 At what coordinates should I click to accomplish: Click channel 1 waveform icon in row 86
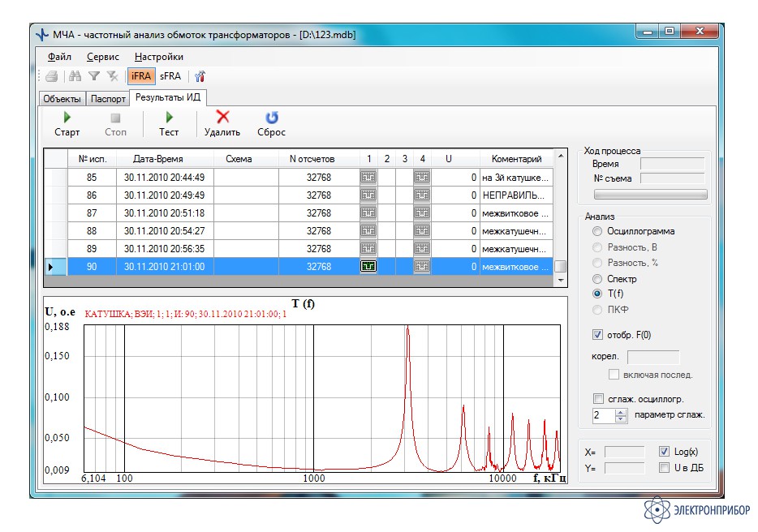tap(368, 195)
